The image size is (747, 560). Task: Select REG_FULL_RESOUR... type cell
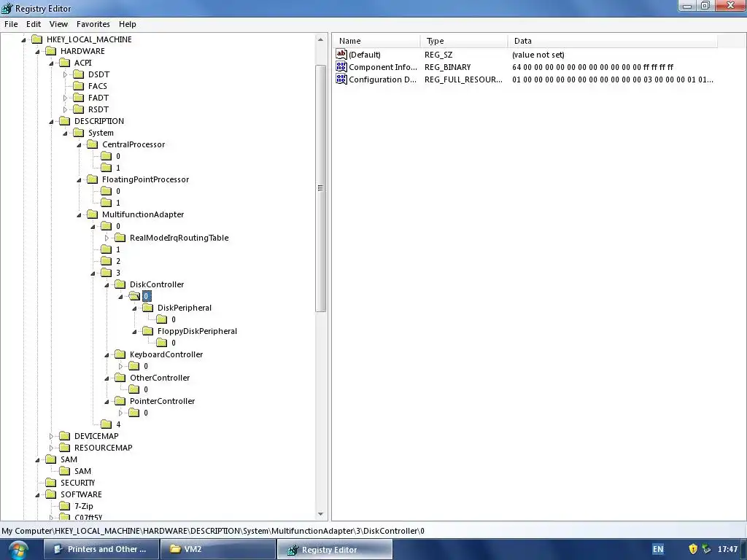coord(463,79)
